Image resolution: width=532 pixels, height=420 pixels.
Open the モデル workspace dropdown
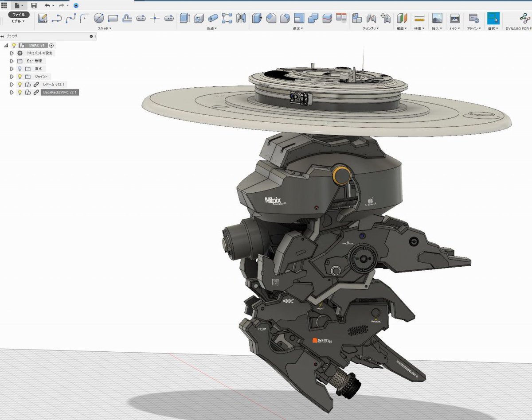point(18,21)
